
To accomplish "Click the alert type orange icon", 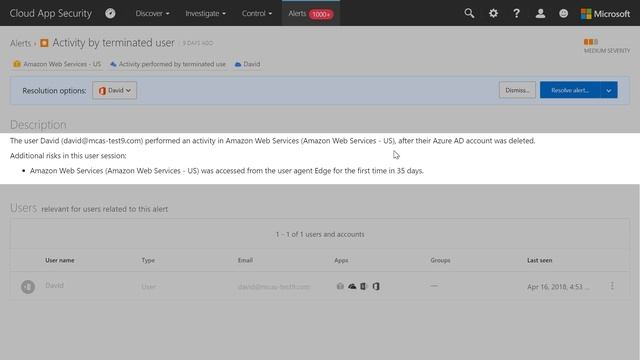I will (x=44, y=43).
